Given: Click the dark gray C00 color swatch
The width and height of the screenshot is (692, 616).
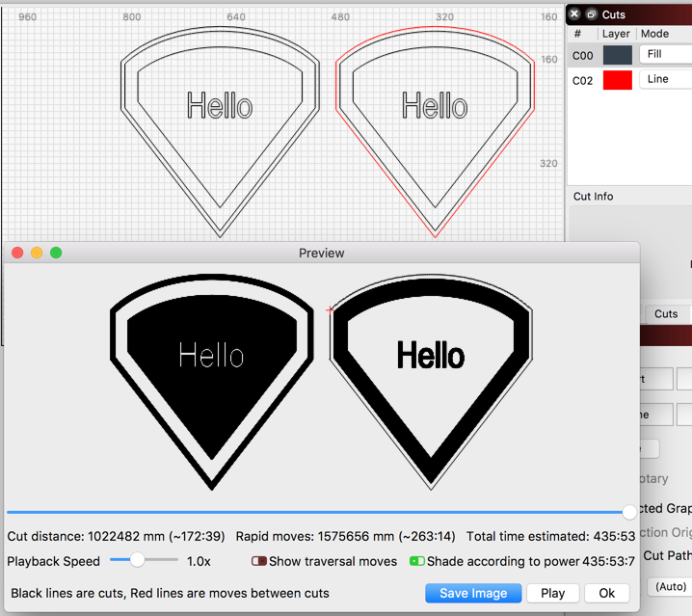Looking at the screenshot, I should pos(618,55).
